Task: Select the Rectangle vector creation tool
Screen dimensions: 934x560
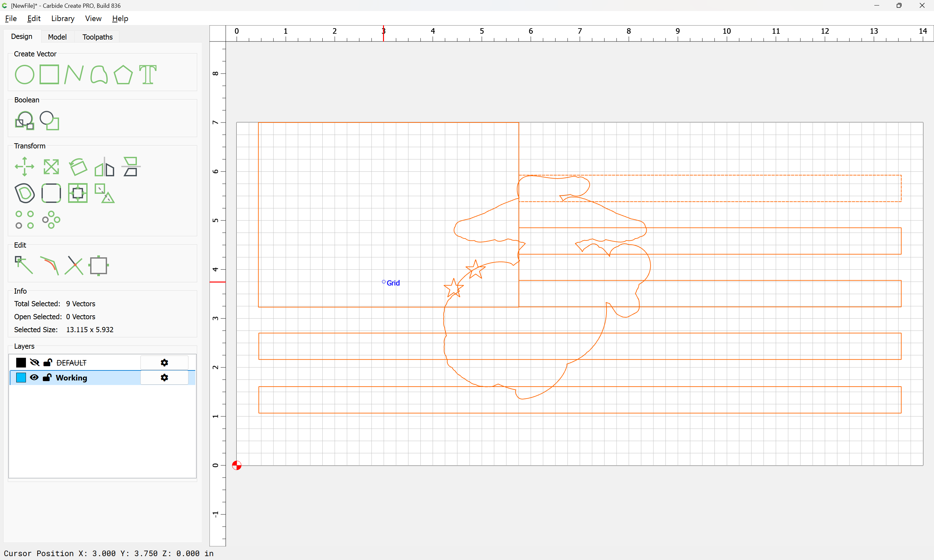Action: point(49,74)
